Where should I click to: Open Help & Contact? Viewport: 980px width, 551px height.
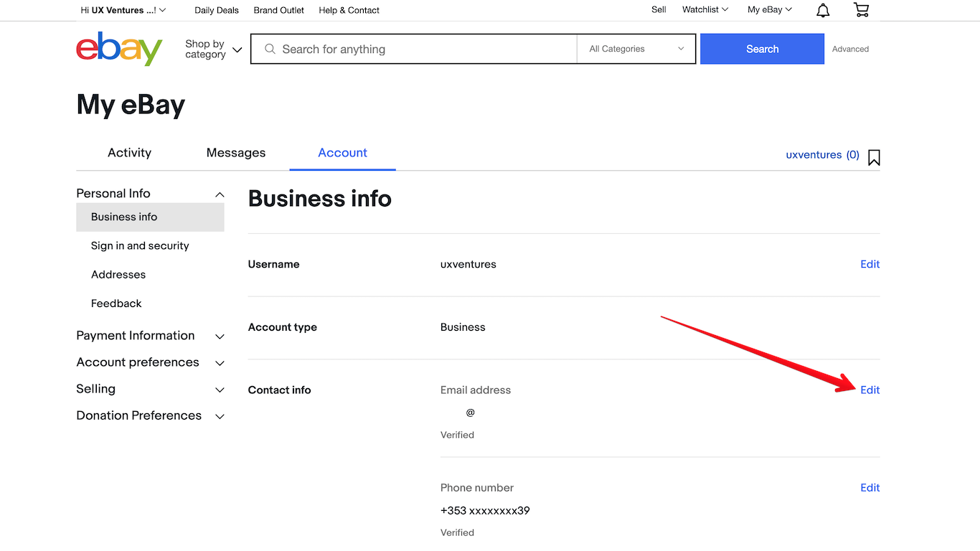(x=349, y=10)
